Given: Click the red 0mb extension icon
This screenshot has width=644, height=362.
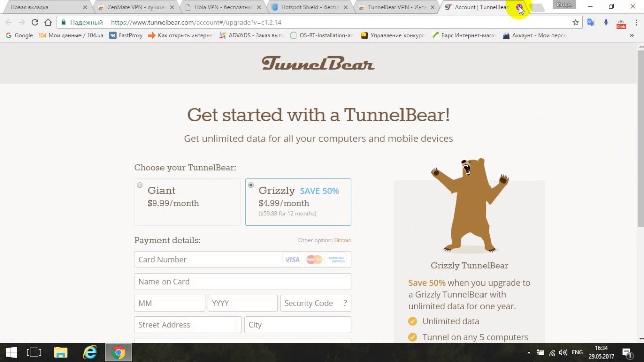Looking at the screenshot, I should pyautogui.click(x=621, y=23).
